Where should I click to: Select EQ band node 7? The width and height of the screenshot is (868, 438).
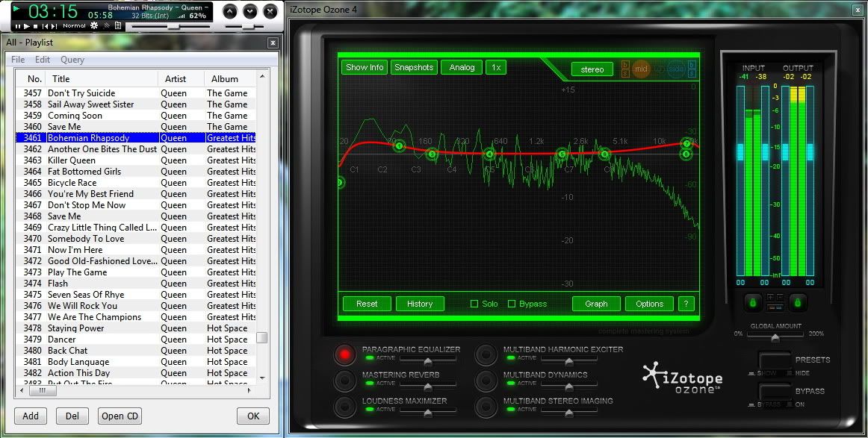tap(687, 144)
